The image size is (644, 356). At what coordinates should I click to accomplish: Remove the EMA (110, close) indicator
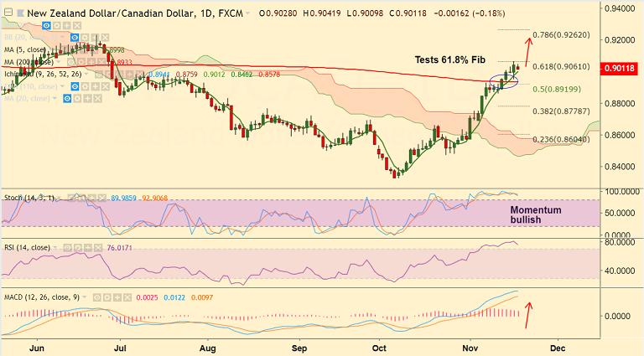(x=105, y=86)
